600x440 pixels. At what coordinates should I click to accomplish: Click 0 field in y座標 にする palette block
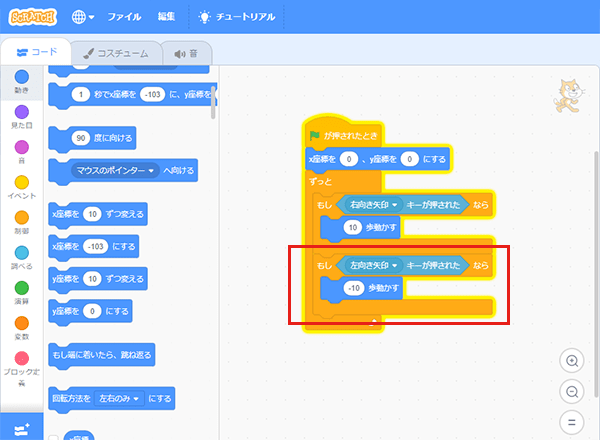(x=92, y=311)
